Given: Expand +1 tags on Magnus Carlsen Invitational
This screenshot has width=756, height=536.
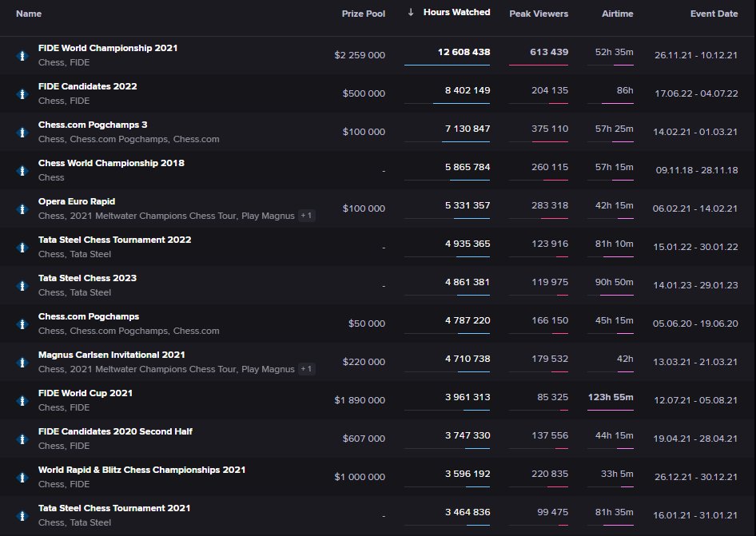Looking at the screenshot, I should (306, 369).
